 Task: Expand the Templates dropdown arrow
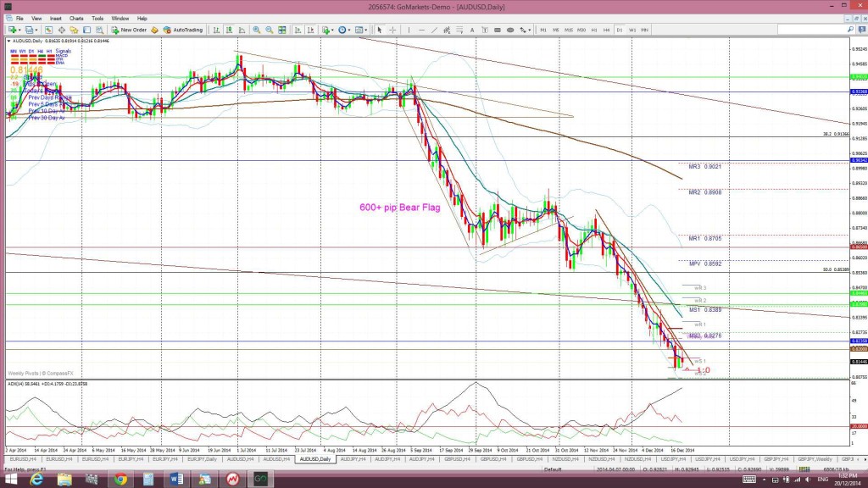pos(365,30)
